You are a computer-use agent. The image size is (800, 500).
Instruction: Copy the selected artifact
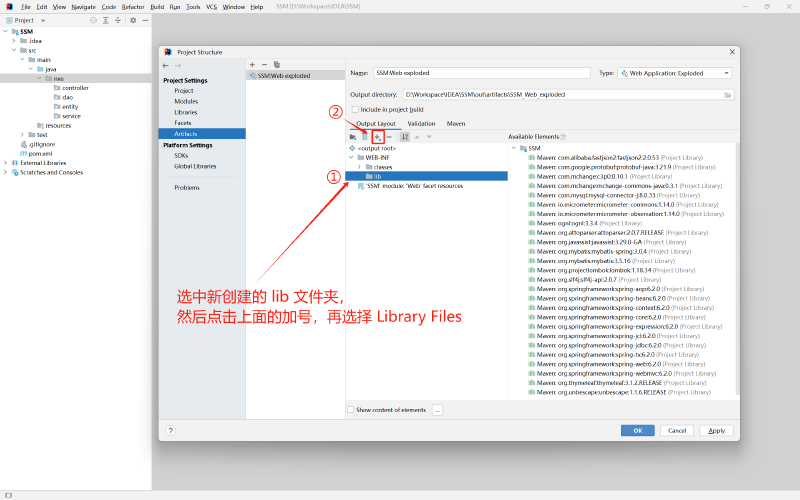click(277, 65)
